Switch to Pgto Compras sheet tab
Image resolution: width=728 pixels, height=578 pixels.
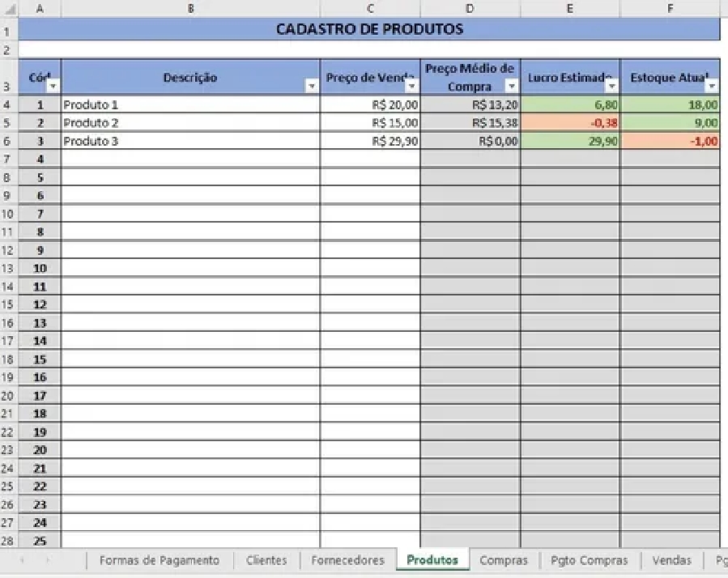coord(589,560)
